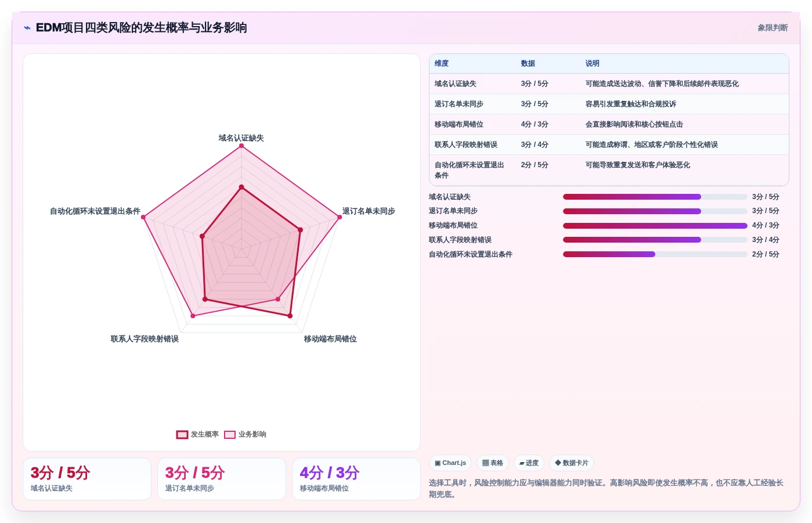Click 退订名单未同步 table row name

pos(459,104)
